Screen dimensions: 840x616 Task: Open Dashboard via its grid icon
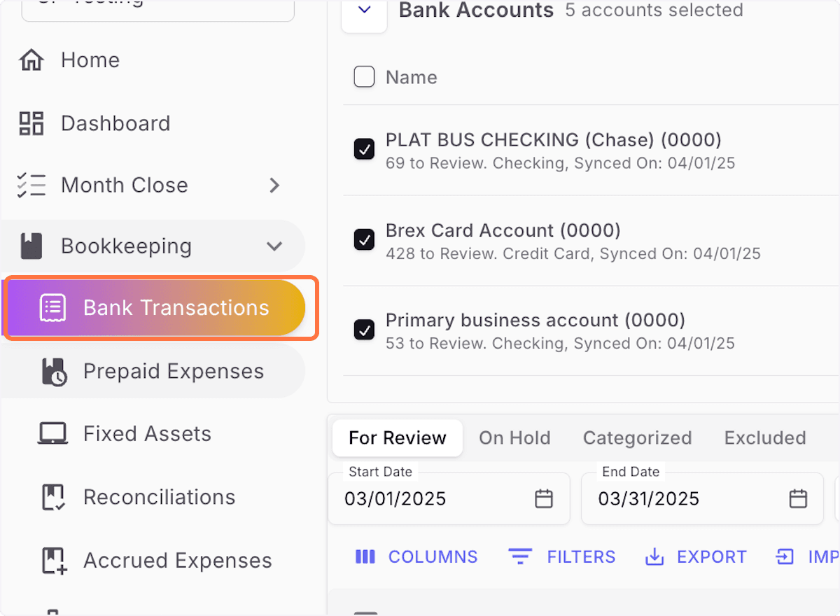coord(31,123)
